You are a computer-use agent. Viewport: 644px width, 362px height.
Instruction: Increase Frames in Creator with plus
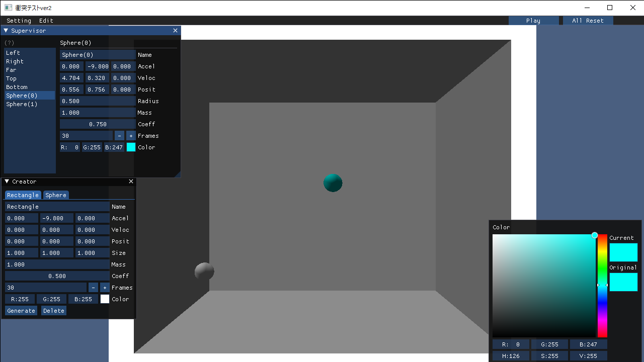coord(105,288)
